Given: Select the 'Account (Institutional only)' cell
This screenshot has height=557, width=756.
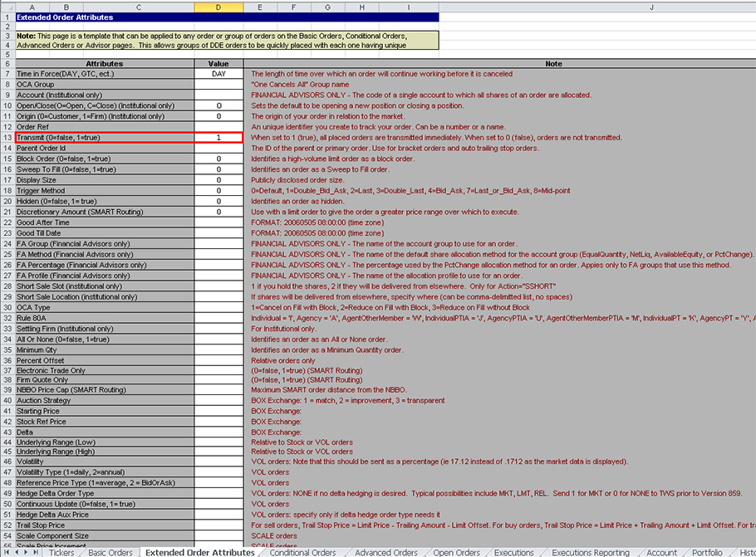Looking at the screenshot, I should click(105, 95).
